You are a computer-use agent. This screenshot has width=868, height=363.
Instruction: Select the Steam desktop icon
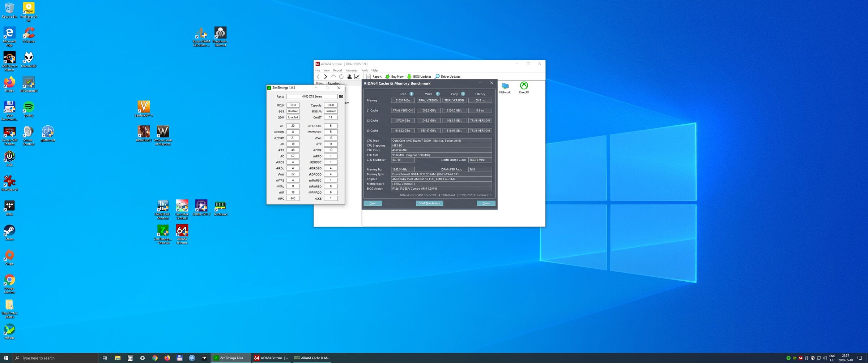pyautogui.click(x=9, y=233)
